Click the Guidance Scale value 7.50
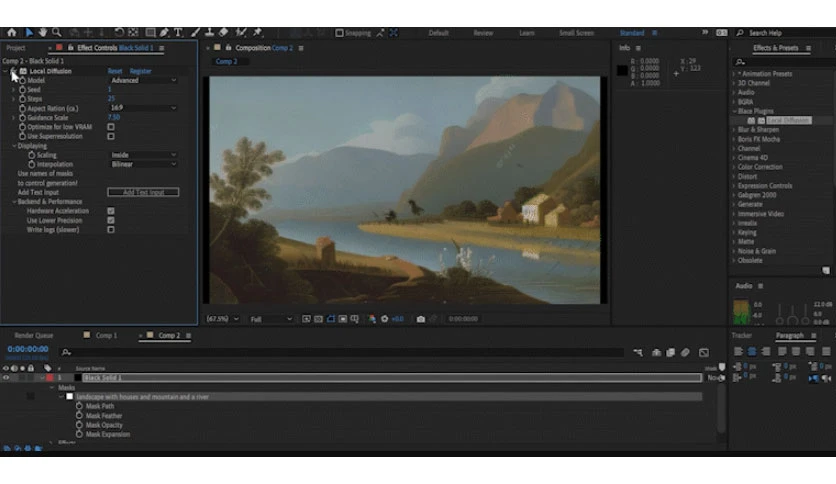836x484 pixels. [114, 117]
